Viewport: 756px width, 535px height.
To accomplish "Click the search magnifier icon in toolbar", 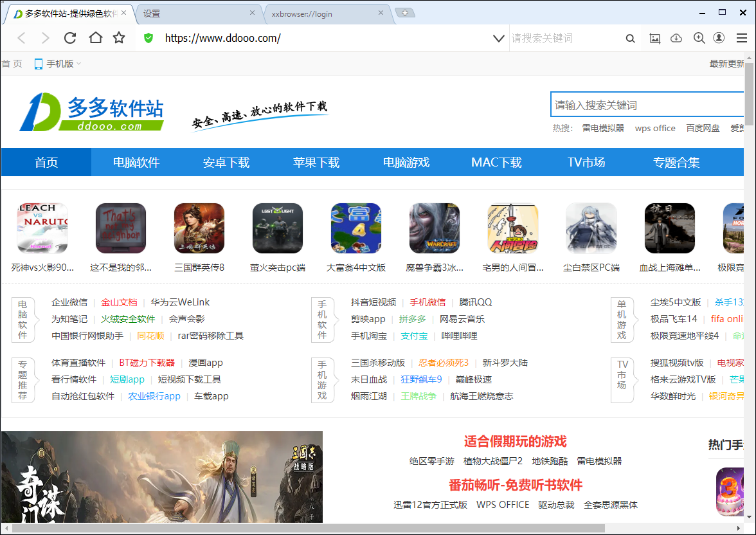I will point(630,39).
